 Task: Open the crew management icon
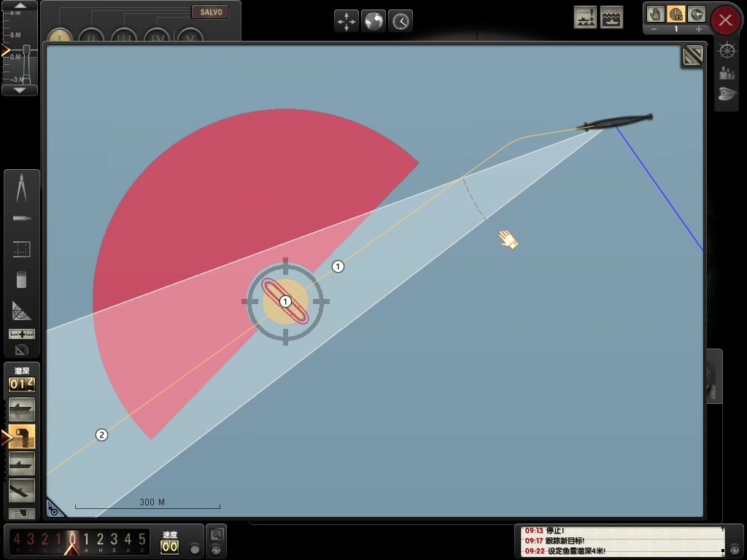point(727,72)
